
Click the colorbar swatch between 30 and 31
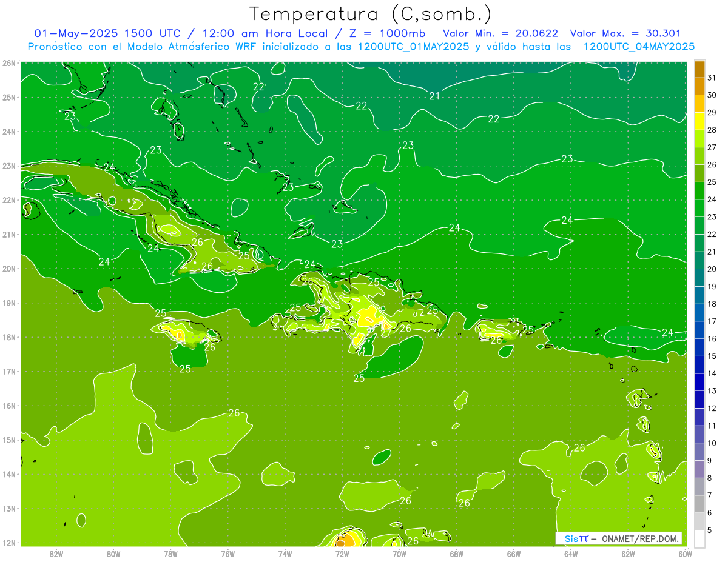point(700,87)
